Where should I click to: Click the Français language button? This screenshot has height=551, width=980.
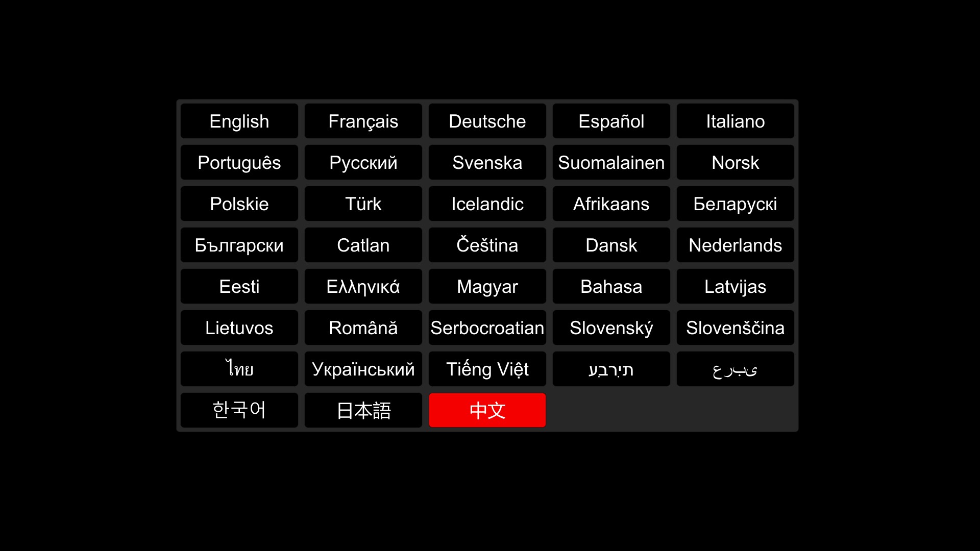click(x=363, y=121)
